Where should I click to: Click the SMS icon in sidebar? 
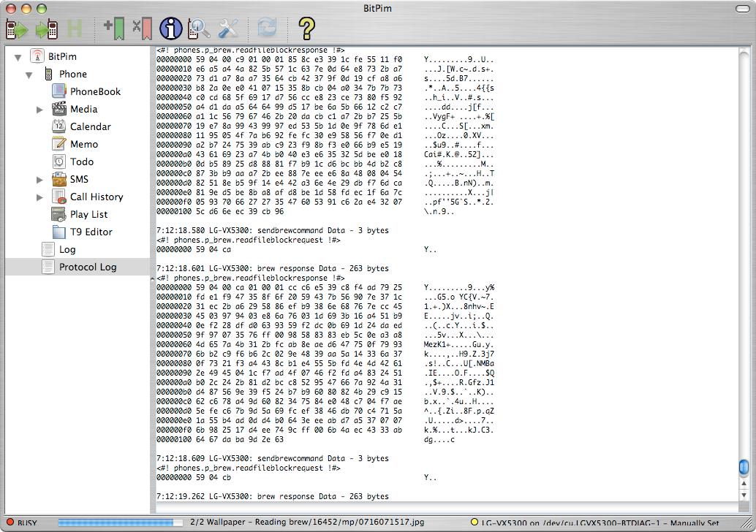[58, 179]
